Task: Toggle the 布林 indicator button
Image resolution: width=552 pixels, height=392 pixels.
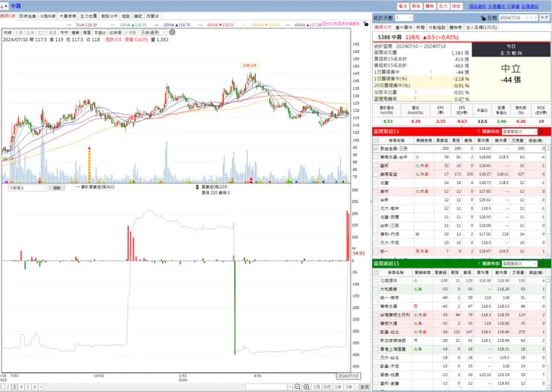Action: point(64,32)
